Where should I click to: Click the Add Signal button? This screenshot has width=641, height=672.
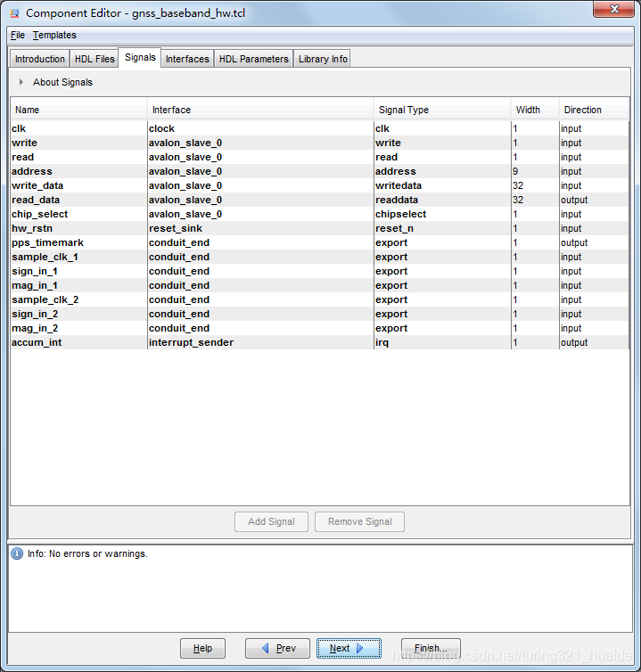271,521
